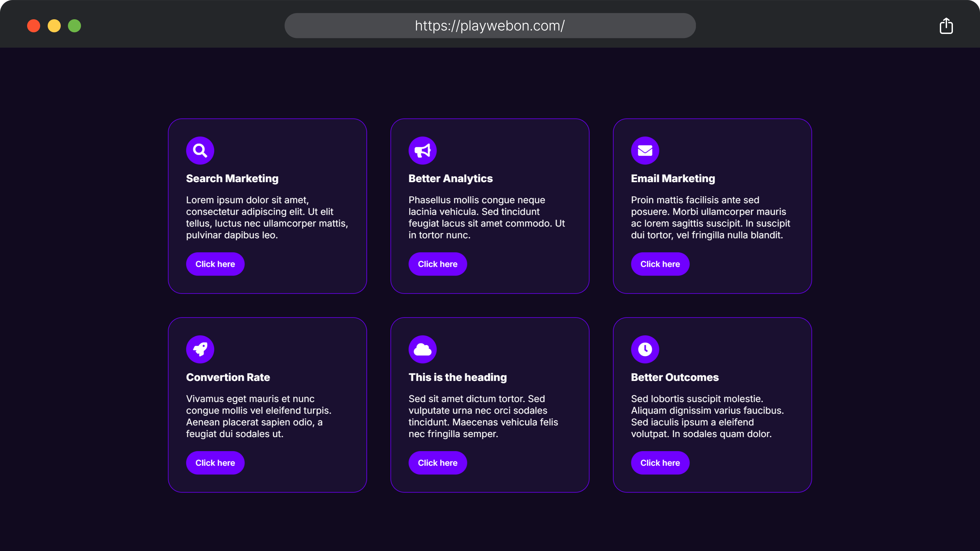Select the 'Search Marketing' heading
Screen dimensions: 980x551
click(x=233, y=178)
